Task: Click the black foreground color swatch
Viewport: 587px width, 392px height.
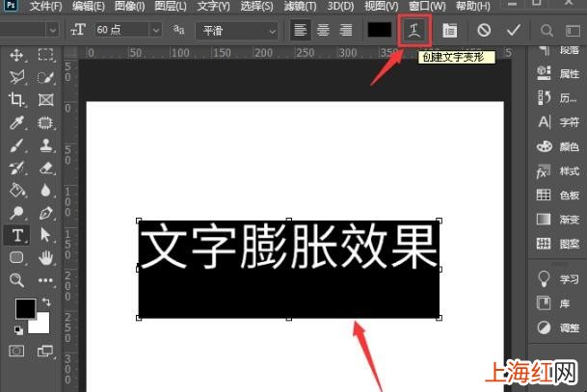Action: point(25,308)
